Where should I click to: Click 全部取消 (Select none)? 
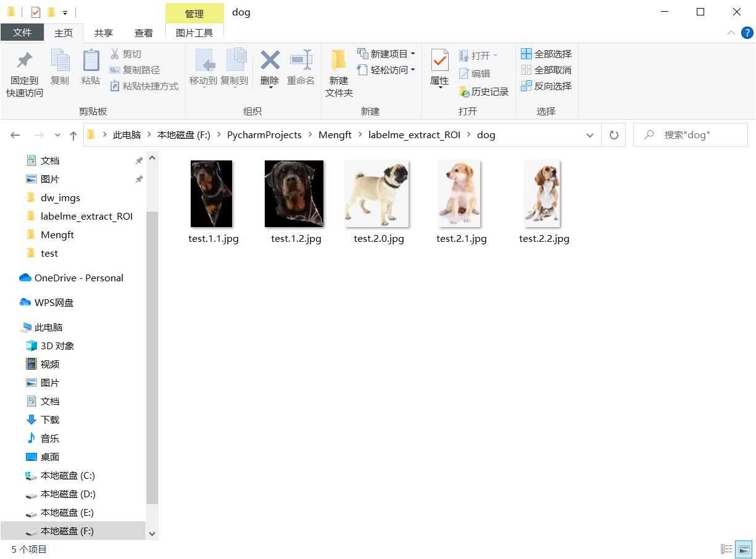(x=546, y=70)
